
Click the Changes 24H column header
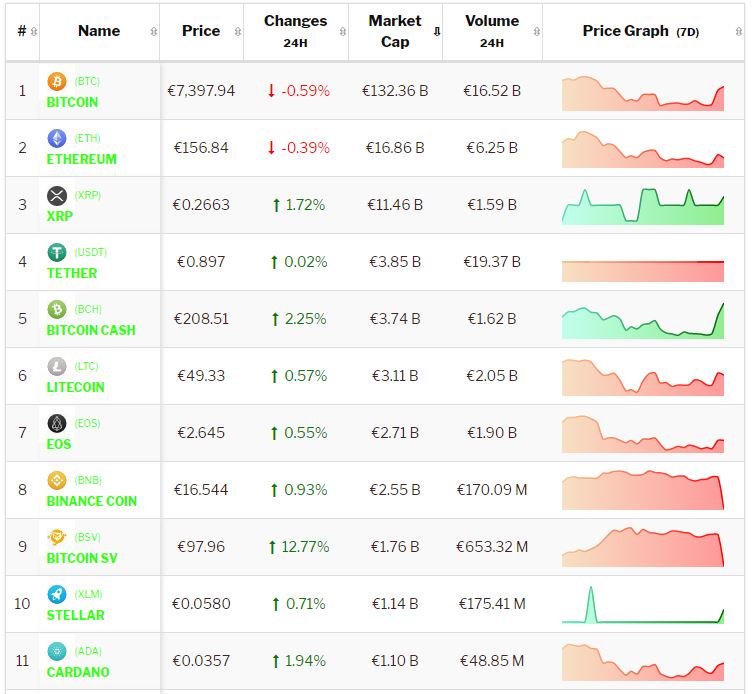coord(295,31)
